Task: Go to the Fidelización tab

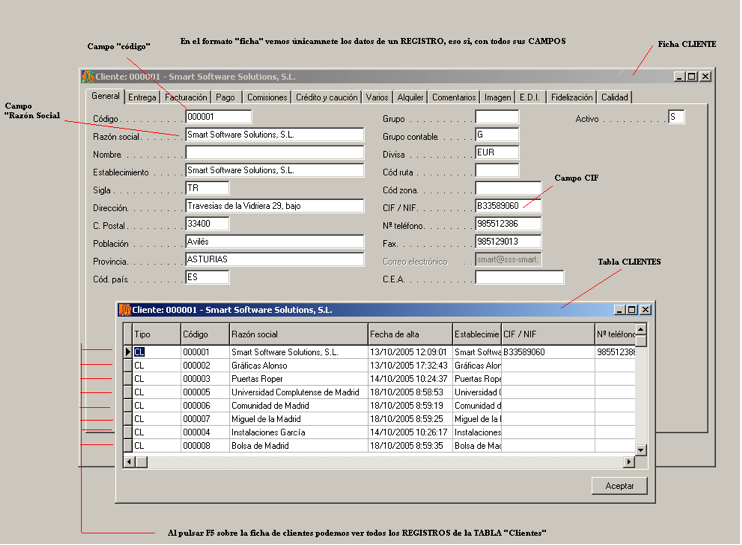Action: coord(571,98)
